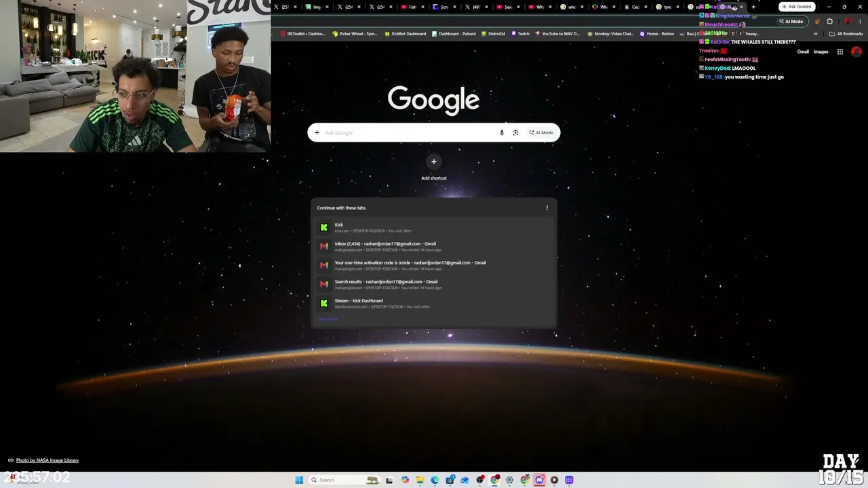Open File Explorer from the taskbar
The height and width of the screenshot is (488, 868).
(x=420, y=480)
